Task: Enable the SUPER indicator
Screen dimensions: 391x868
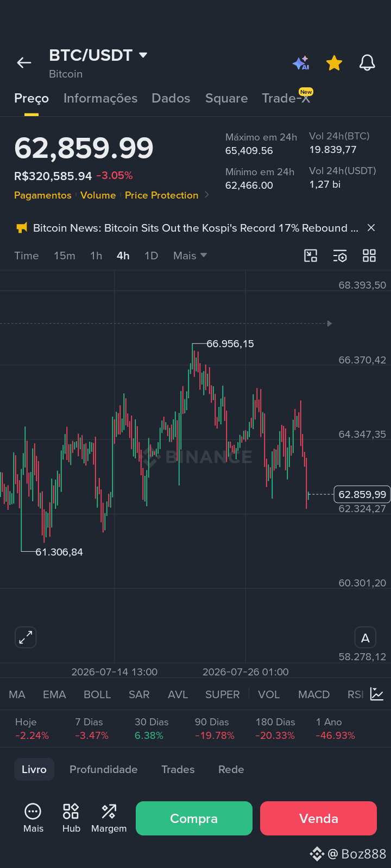Action: [x=223, y=694]
